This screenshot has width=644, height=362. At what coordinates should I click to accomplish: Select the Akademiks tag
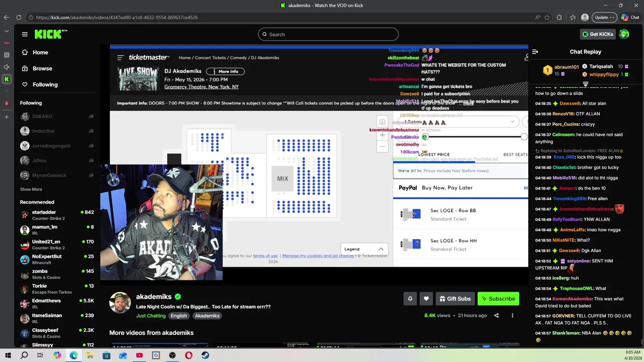tap(207, 316)
